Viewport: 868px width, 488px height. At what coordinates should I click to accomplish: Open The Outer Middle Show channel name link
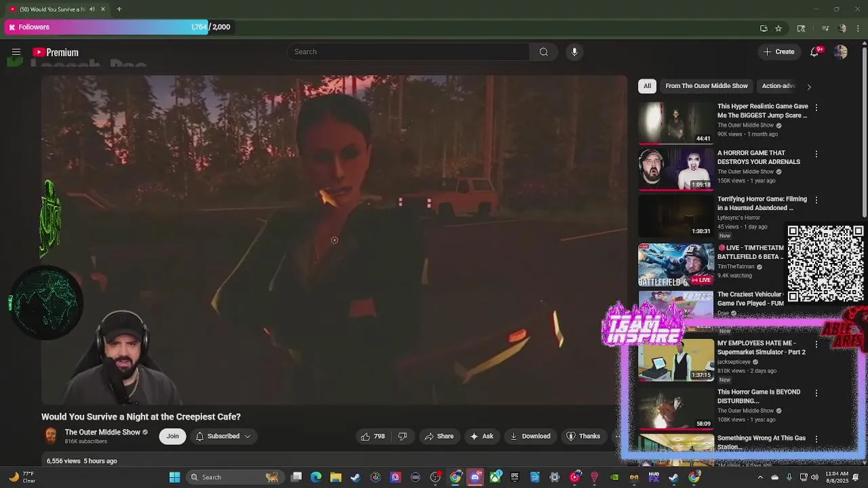pyautogui.click(x=102, y=432)
